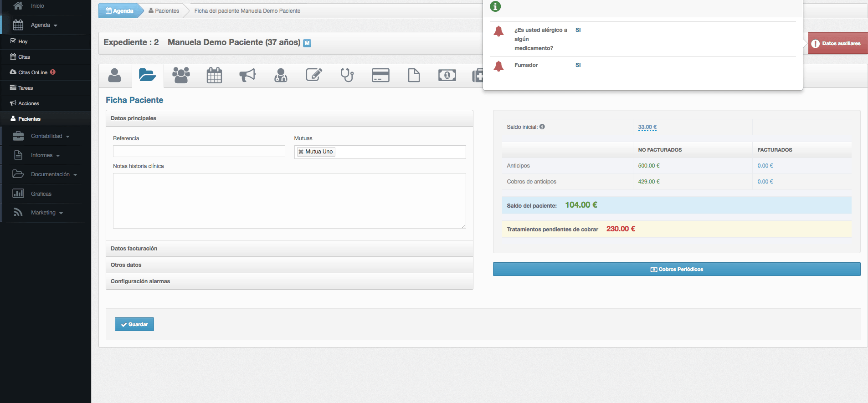Open the megaphone actions tab icon
The width and height of the screenshot is (868, 403).
pyautogui.click(x=247, y=75)
